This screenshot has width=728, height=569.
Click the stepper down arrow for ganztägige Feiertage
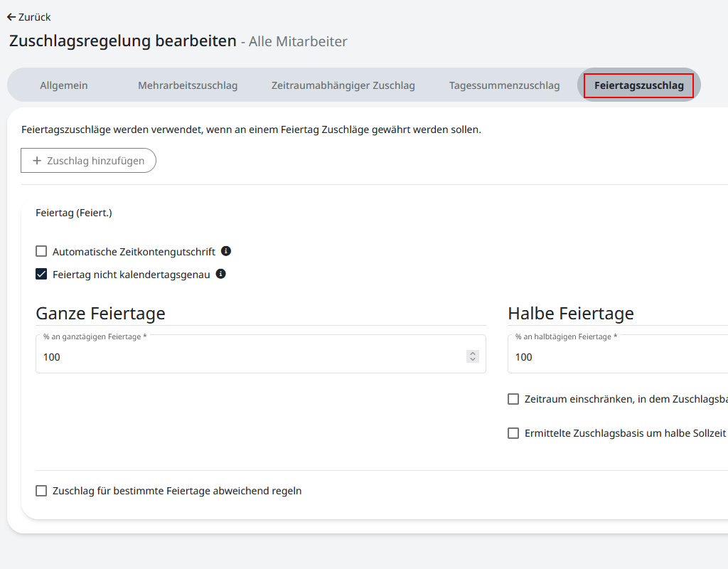pyautogui.click(x=473, y=360)
